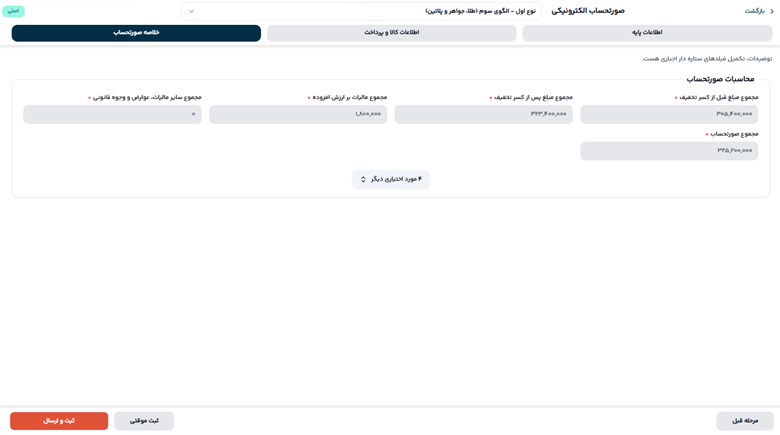This screenshot has height=435, width=780.
Task: Switch to اطلاعات کالا و پرداخت tab
Action: pyautogui.click(x=391, y=33)
